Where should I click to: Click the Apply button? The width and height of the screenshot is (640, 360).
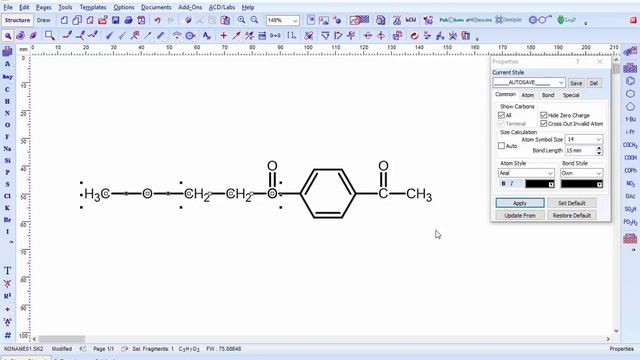click(x=520, y=203)
